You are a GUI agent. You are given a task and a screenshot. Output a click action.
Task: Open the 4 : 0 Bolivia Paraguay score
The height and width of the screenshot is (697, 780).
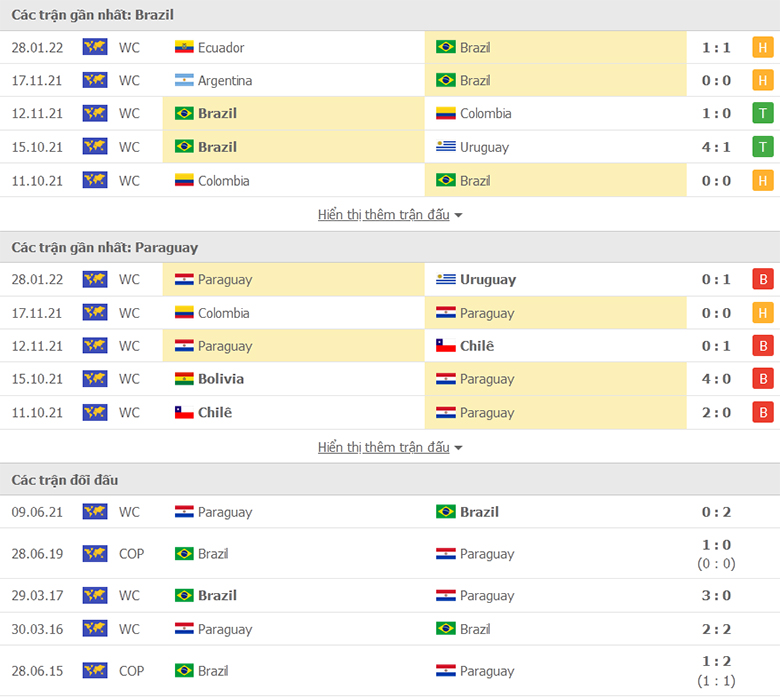point(716,379)
